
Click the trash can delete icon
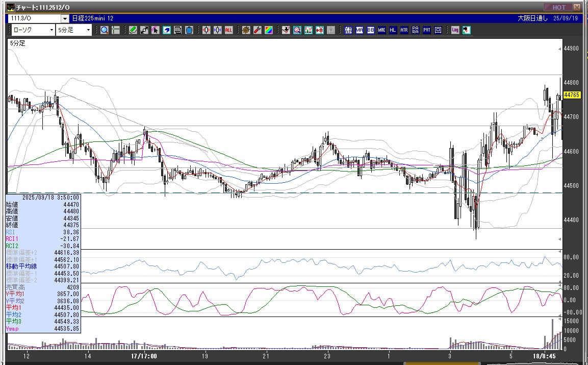click(x=189, y=30)
